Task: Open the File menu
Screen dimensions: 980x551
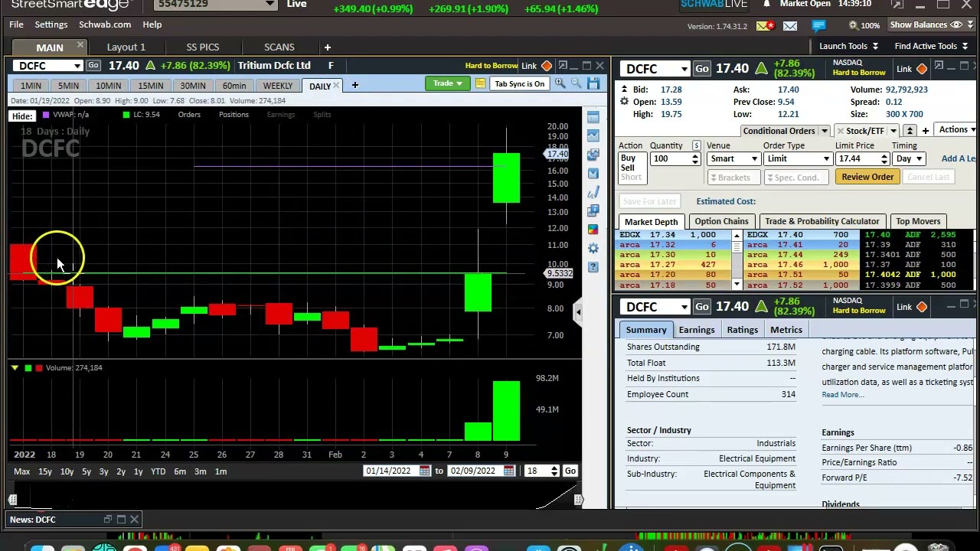Action: click(16, 25)
